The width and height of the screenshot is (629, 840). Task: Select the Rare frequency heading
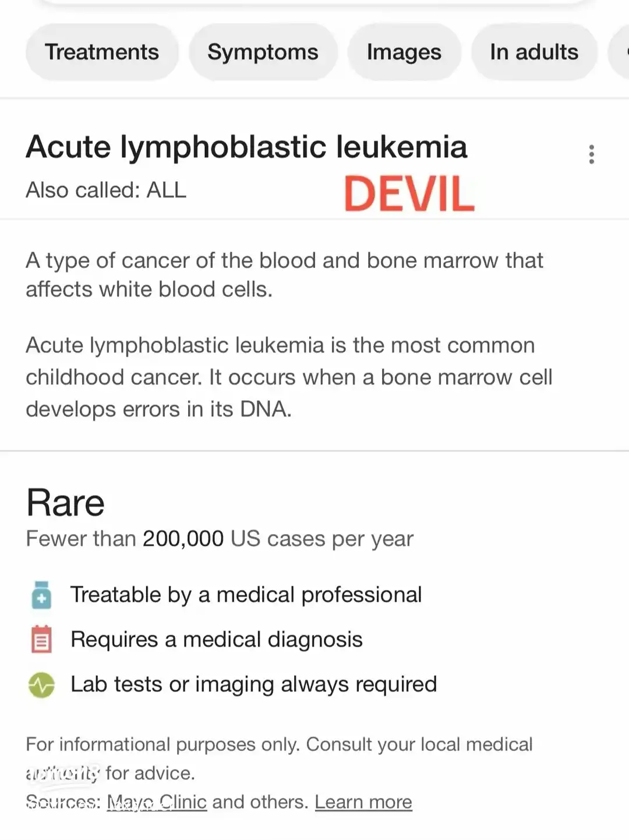65,502
